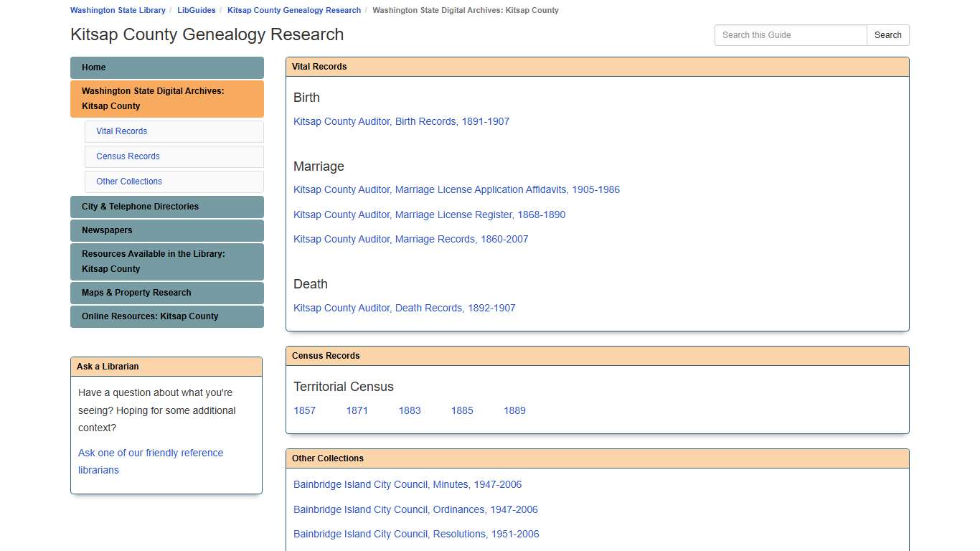Open Marriage License Application Affidavits 1905-1986
This screenshot has height=551, width=980.
[456, 189]
